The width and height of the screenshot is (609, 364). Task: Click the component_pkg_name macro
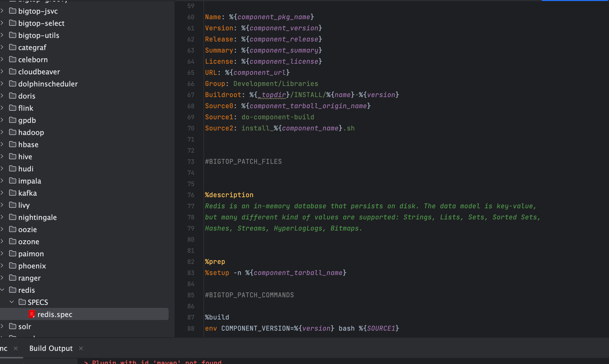pyautogui.click(x=274, y=17)
